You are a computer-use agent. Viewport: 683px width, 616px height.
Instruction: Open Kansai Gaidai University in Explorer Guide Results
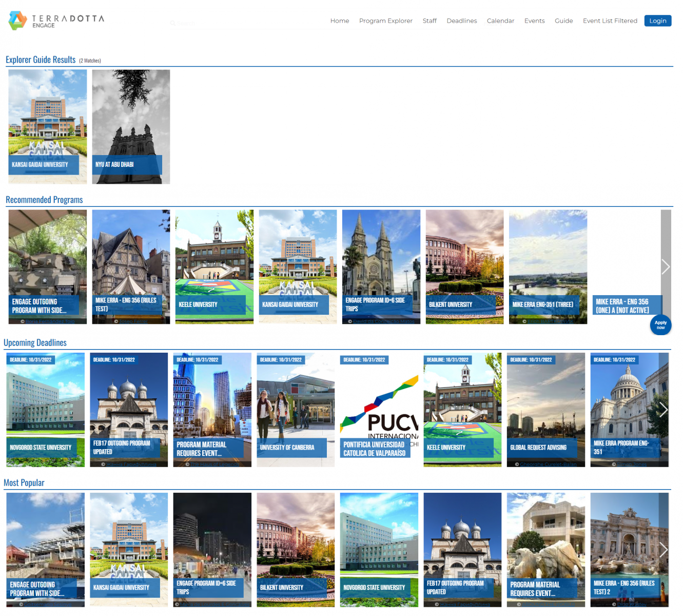[x=48, y=127]
